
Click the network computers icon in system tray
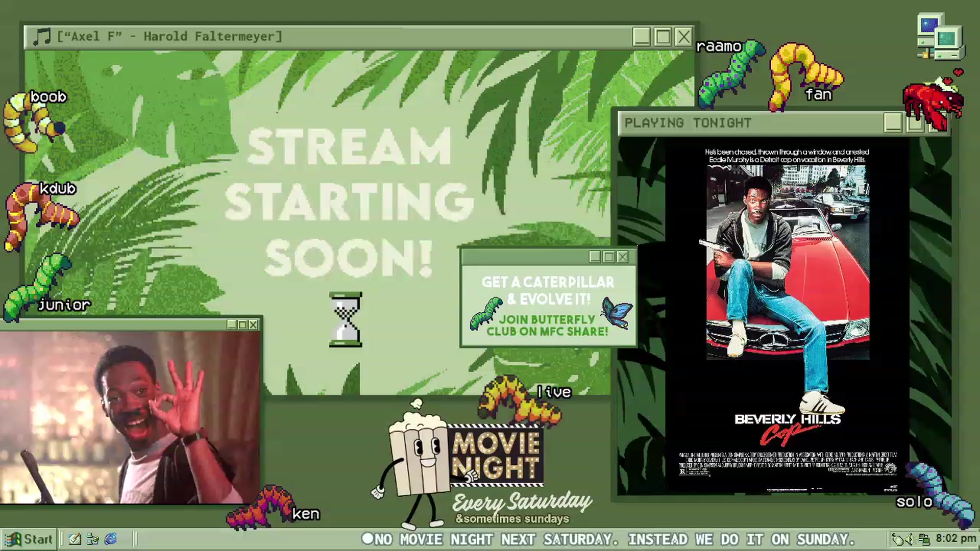coord(924,539)
